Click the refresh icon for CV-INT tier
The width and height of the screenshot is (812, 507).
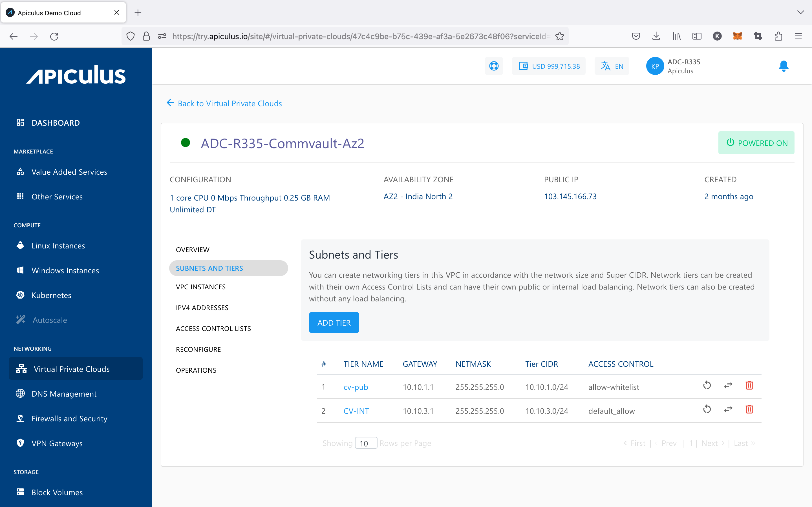point(707,411)
